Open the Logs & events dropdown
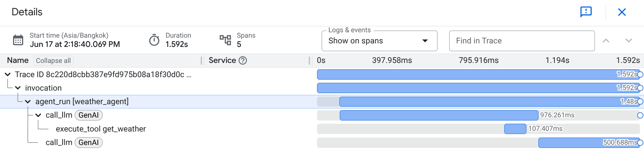This screenshot has height=166, width=644. 379,41
